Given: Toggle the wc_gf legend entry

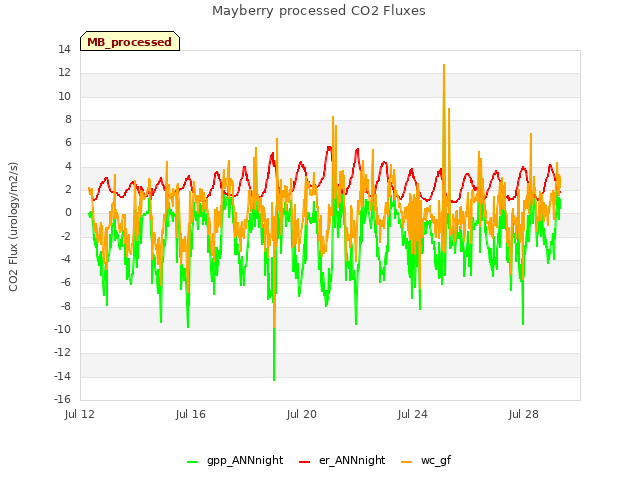Looking at the screenshot, I should click(426, 460).
